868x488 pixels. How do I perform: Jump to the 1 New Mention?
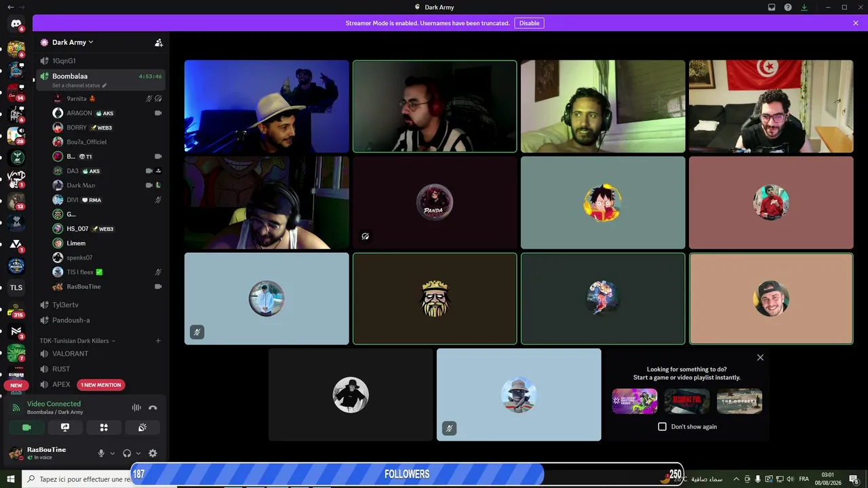101,385
